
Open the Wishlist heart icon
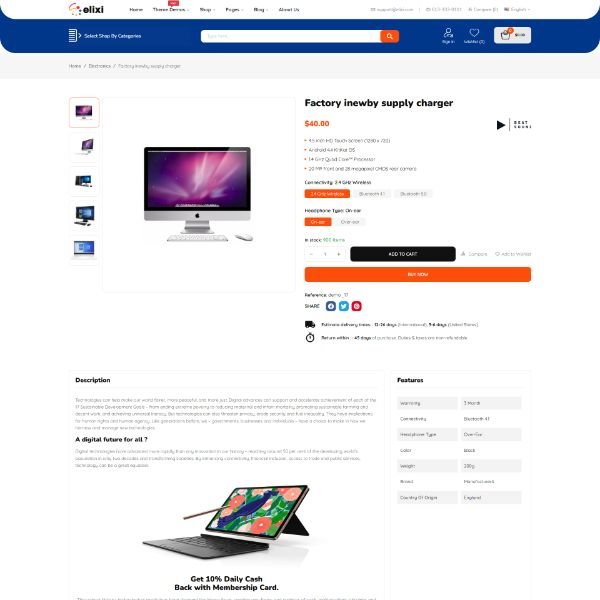point(474,33)
